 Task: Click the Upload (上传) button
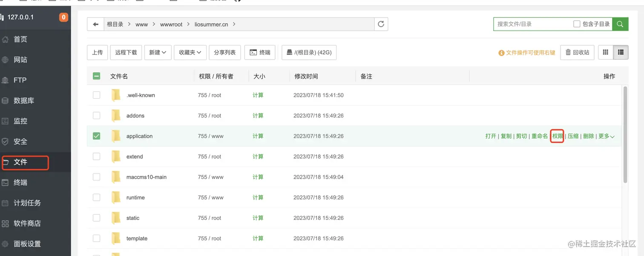click(97, 52)
